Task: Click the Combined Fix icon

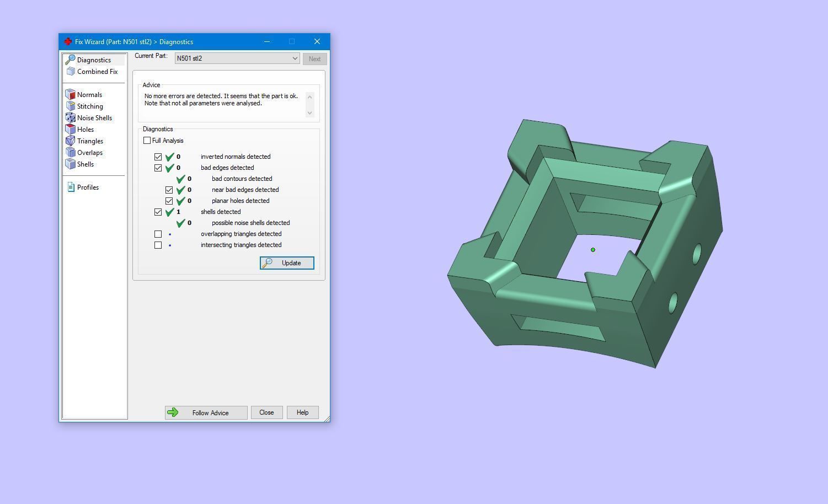Action: [x=70, y=71]
